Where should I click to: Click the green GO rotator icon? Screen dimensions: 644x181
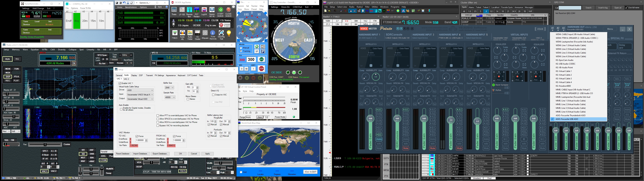coord(261,59)
